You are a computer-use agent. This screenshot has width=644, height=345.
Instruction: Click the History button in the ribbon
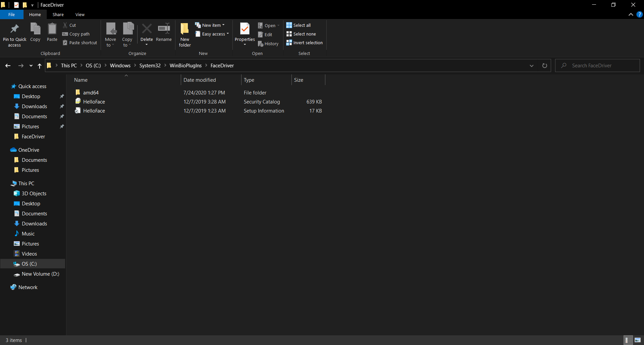[268, 44]
